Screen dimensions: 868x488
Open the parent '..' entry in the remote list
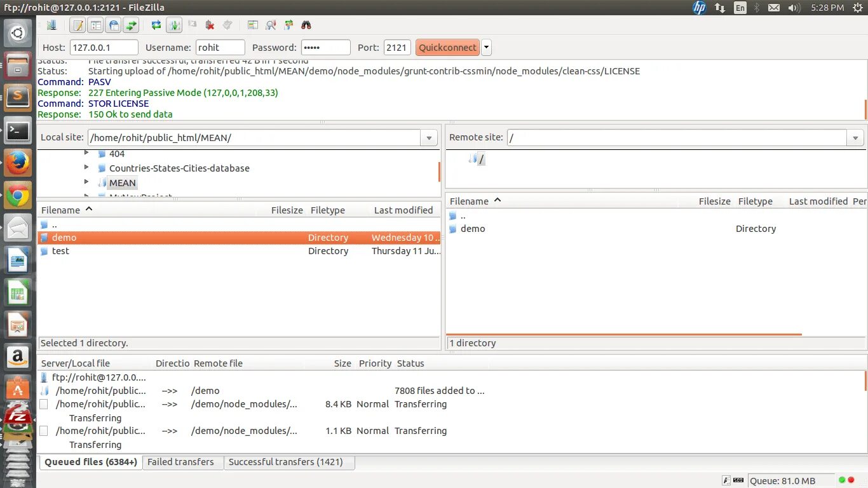(656, 215)
